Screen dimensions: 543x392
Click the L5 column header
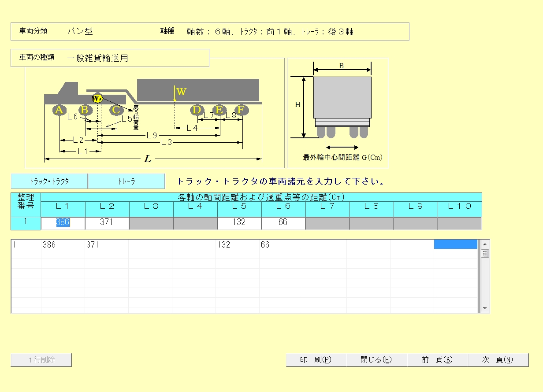(x=239, y=209)
